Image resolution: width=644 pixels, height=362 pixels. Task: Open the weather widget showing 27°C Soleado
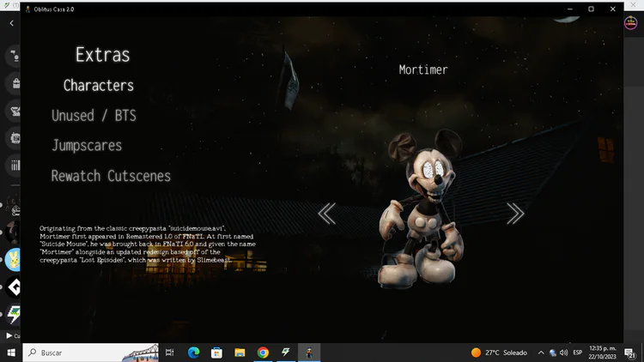[x=499, y=353]
